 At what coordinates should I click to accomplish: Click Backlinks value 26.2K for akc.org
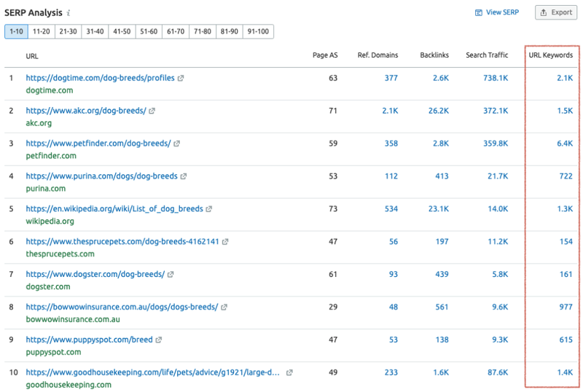[x=439, y=111]
